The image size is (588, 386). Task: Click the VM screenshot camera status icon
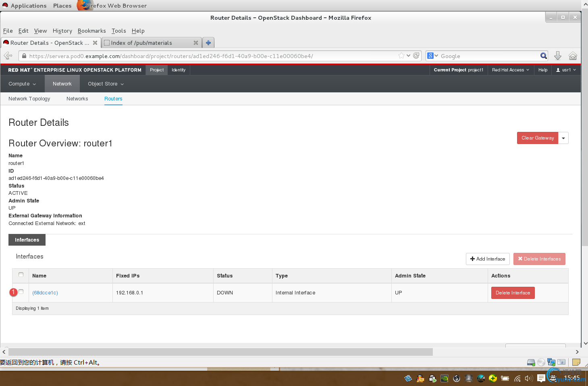point(561,362)
